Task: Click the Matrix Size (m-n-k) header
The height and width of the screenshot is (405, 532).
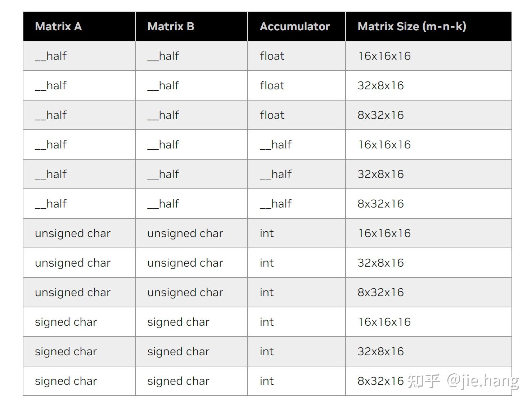Action: pos(411,26)
